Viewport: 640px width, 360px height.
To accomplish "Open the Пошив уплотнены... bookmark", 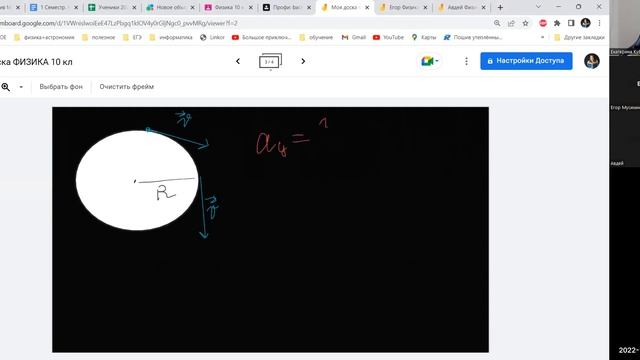I will tap(473, 37).
